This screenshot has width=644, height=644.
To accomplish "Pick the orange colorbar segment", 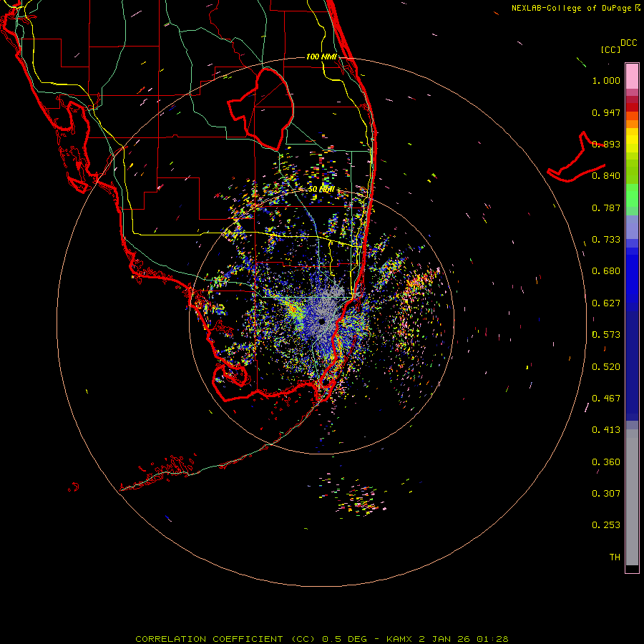I will pyautogui.click(x=632, y=124).
